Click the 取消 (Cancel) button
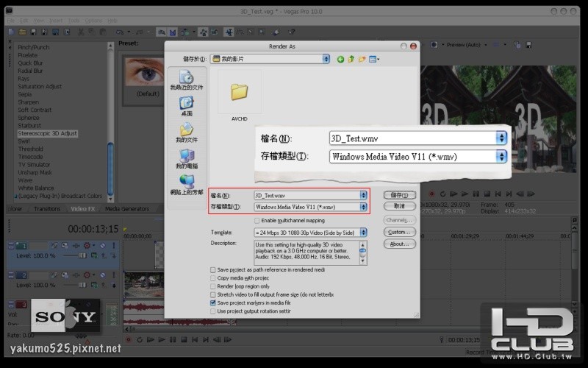Screen dimensions: 588x368 pos(400,206)
